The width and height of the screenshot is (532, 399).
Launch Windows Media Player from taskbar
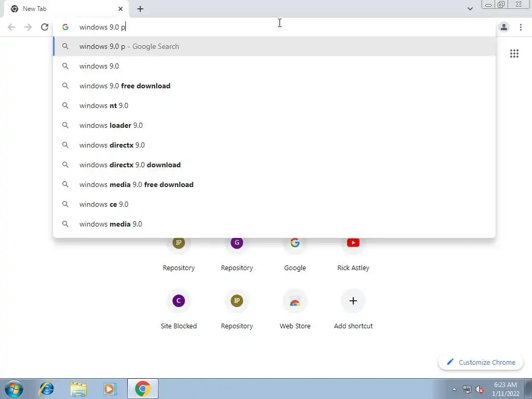point(110,389)
